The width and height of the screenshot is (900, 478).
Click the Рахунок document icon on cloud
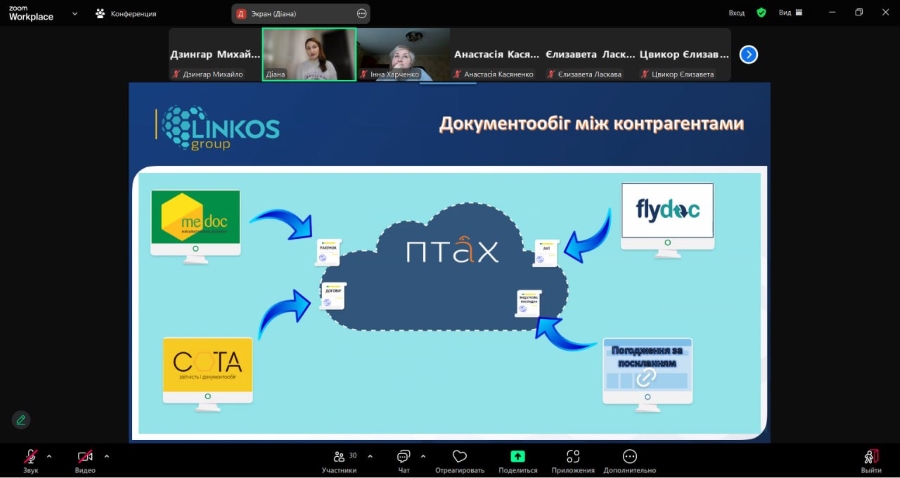(328, 252)
